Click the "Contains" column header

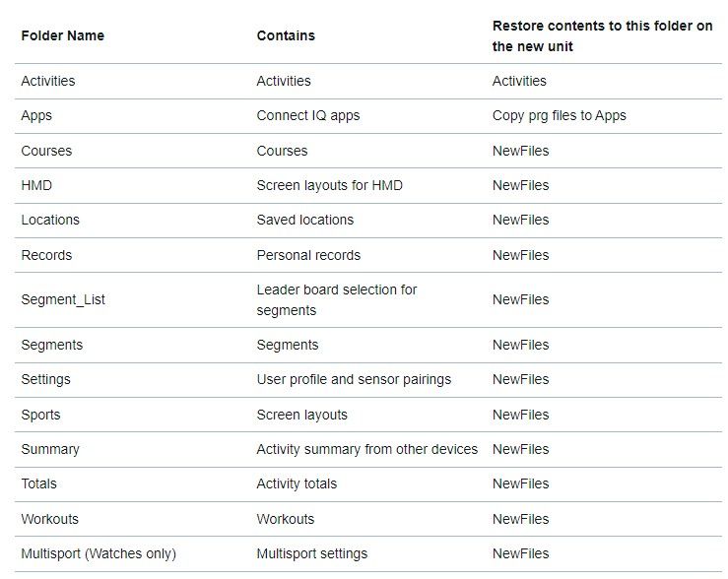[x=286, y=35]
